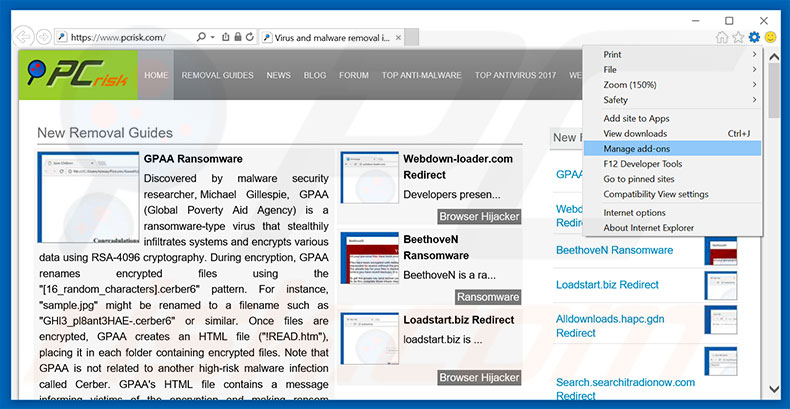Screen dimensions: 790x409
Task: Open the BLOG navigation item
Action: pos(315,75)
